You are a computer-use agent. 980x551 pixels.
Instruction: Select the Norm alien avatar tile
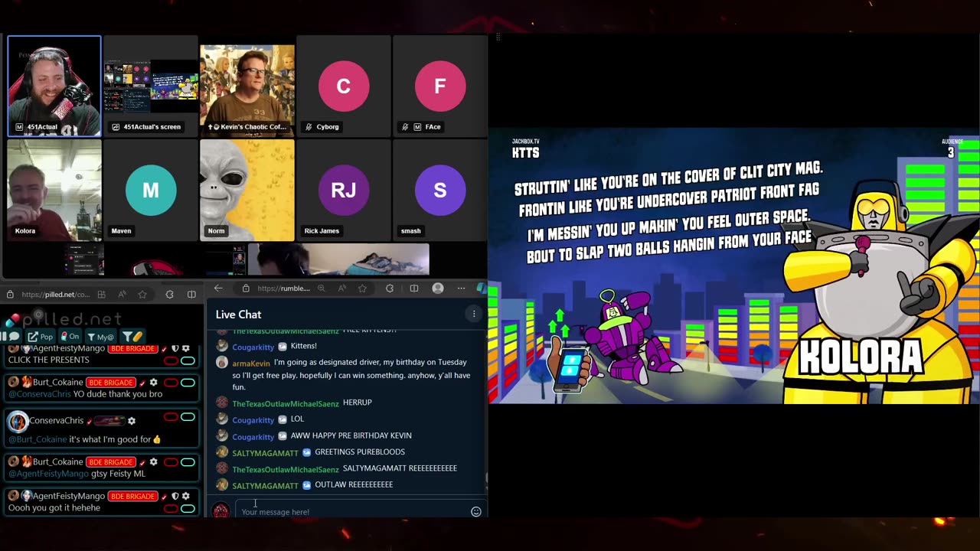(247, 190)
